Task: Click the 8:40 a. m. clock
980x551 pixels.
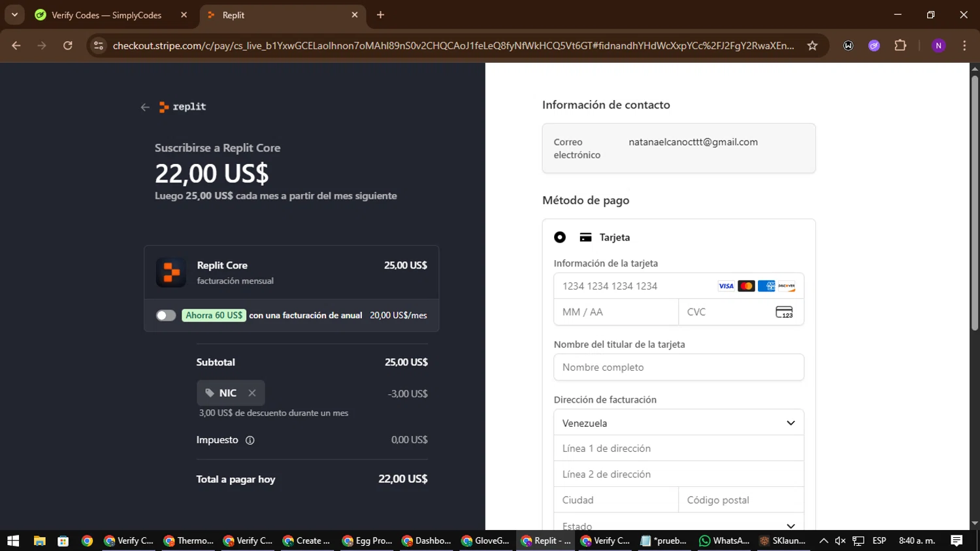Action: (917, 541)
